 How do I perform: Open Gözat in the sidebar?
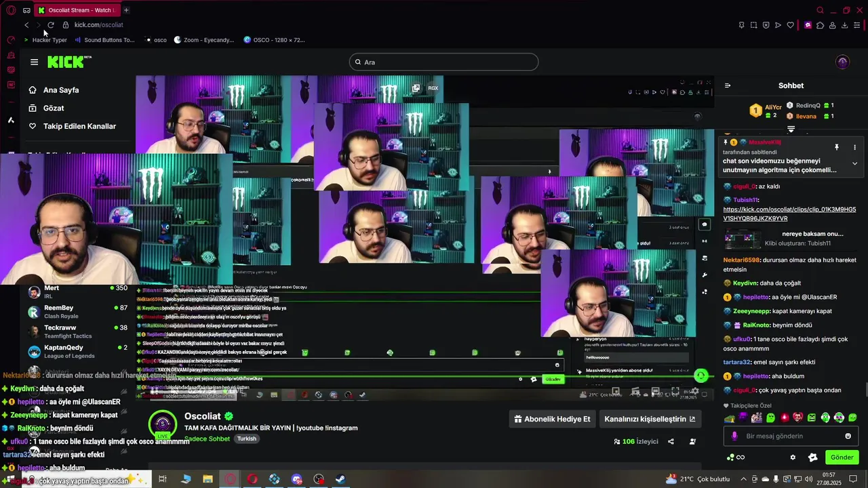(47, 108)
